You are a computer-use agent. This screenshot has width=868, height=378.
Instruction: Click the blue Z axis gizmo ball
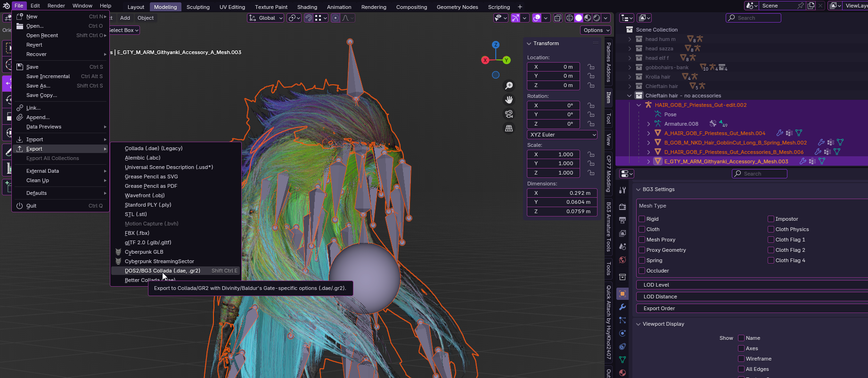coord(496,45)
